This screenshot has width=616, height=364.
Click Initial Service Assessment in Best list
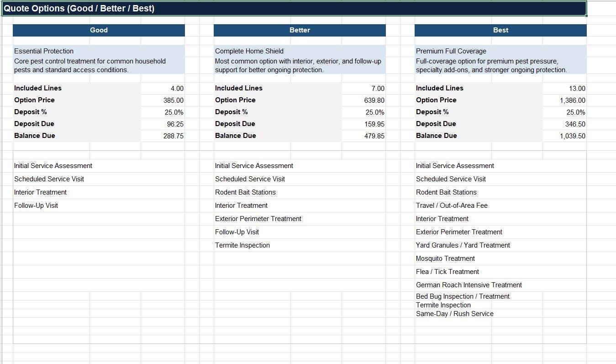coord(500,166)
